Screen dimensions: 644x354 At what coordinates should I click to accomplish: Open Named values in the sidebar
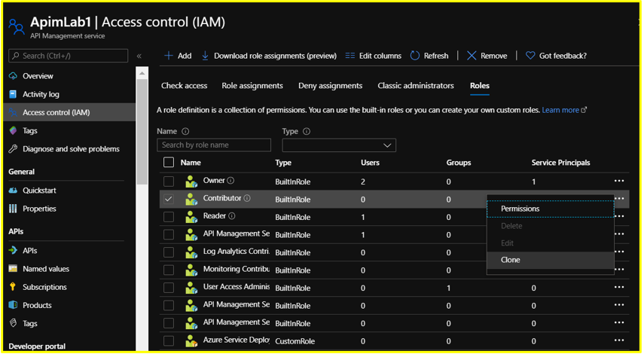46,269
